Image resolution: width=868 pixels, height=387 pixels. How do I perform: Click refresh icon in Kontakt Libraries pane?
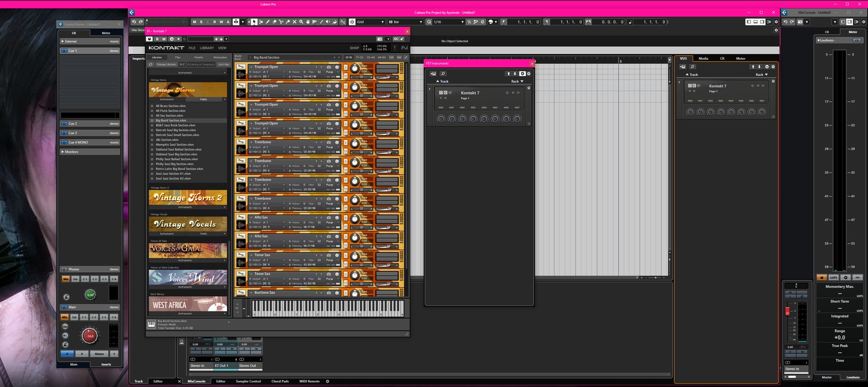point(151,64)
